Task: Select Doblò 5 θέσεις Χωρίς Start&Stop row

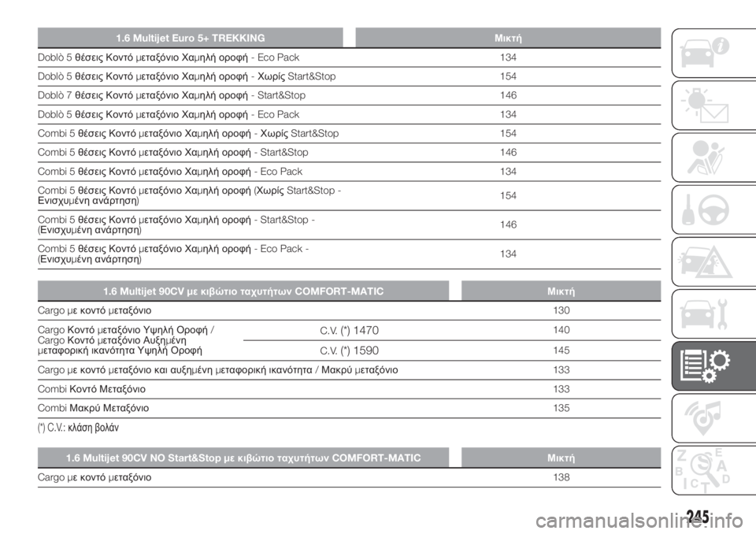Action: pos(349,76)
